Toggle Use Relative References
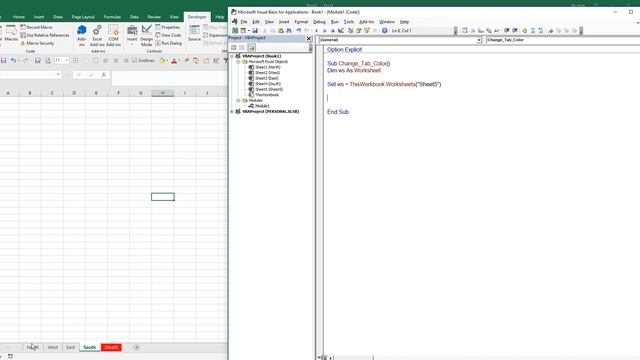Image resolution: width=640 pixels, height=360 pixels. tap(45, 35)
